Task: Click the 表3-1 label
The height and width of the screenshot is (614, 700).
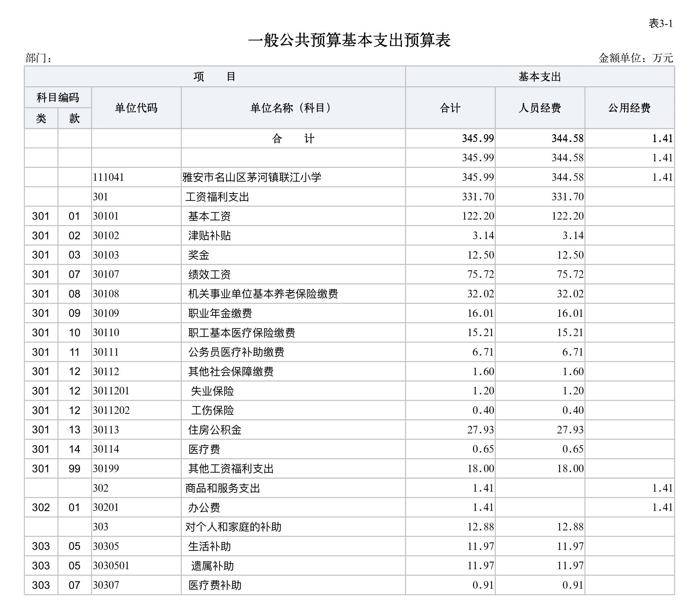Action: (x=661, y=23)
